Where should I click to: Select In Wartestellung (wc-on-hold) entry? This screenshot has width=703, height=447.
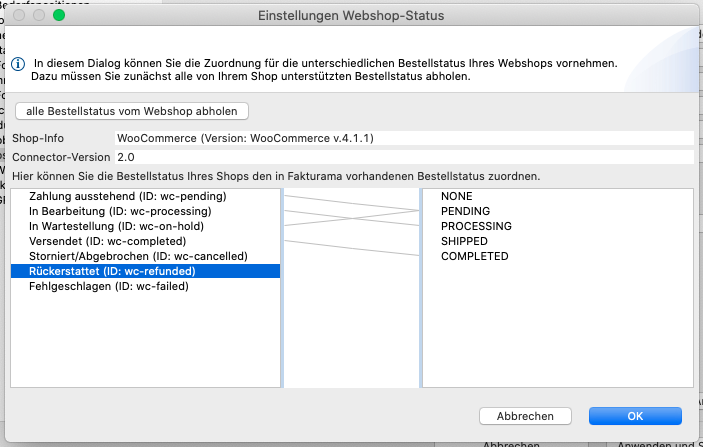click(x=146, y=226)
